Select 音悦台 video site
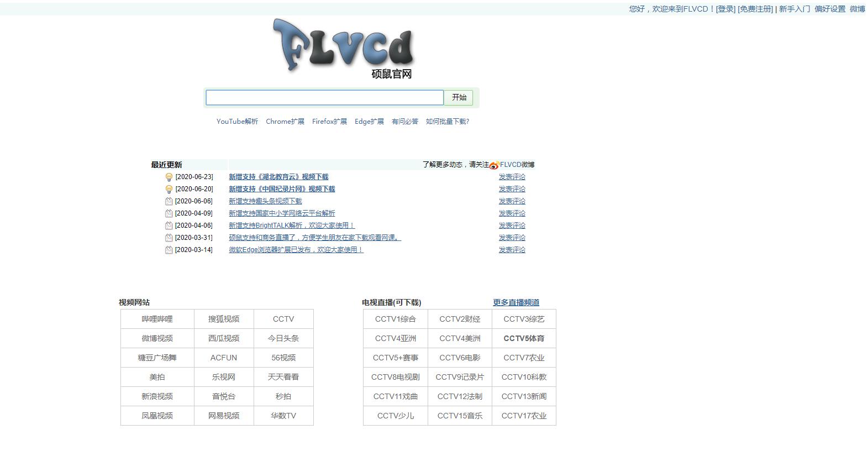Viewport: 868px width, 456px height. tap(224, 396)
